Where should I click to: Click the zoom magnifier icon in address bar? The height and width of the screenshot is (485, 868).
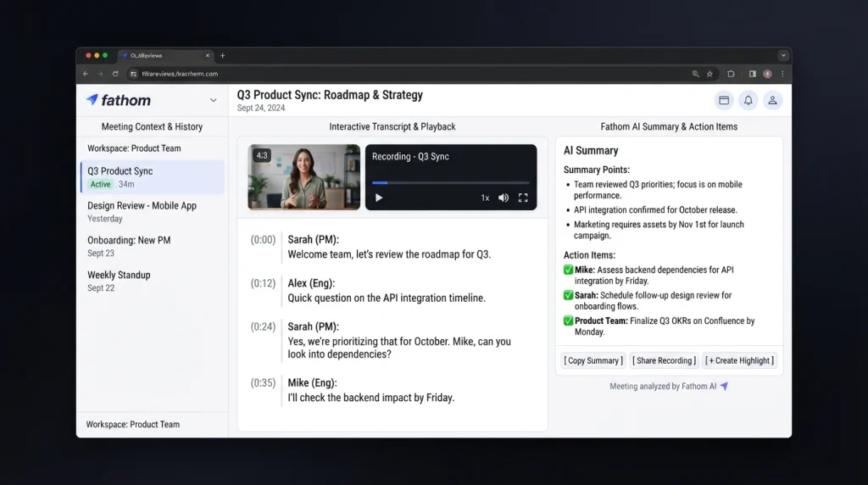click(696, 74)
